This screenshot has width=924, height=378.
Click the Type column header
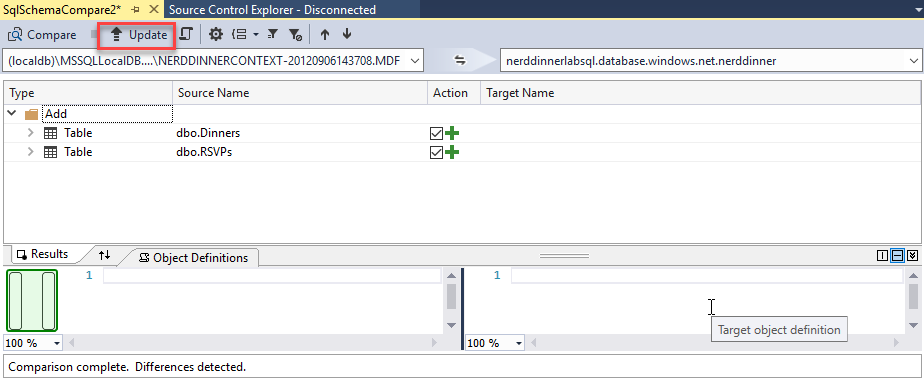click(x=88, y=93)
